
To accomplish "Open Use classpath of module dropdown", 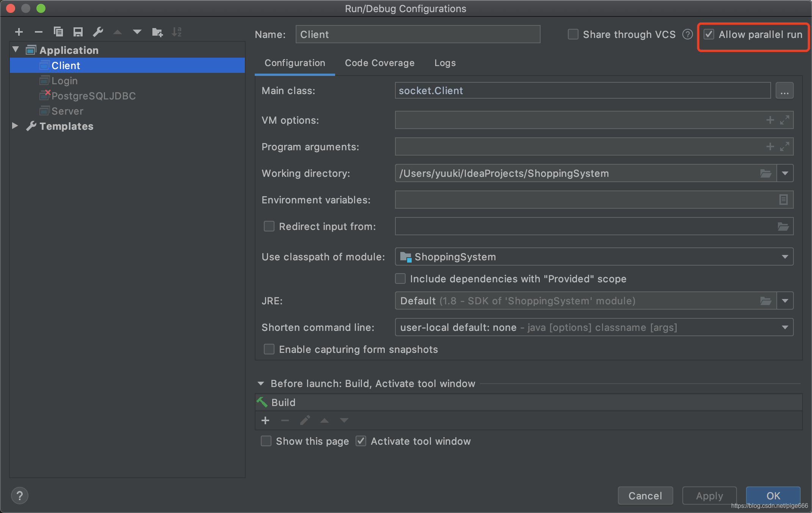I will pyautogui.click(x=785, y=256).
